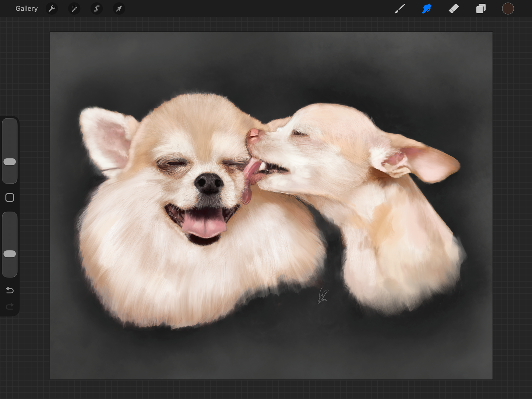
Task: Tap the dog painting canvas
Action: click(271, 205)
